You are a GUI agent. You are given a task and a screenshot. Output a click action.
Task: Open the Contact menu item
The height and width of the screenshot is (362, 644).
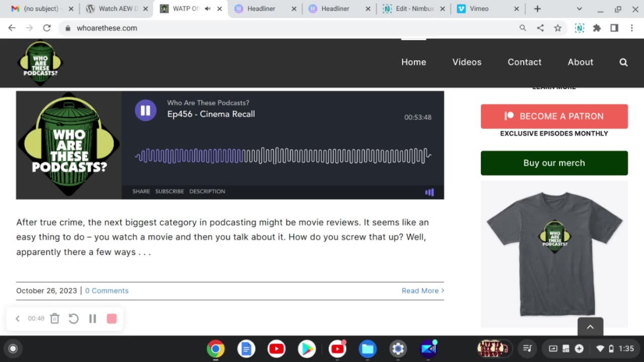tap(524, 62)
